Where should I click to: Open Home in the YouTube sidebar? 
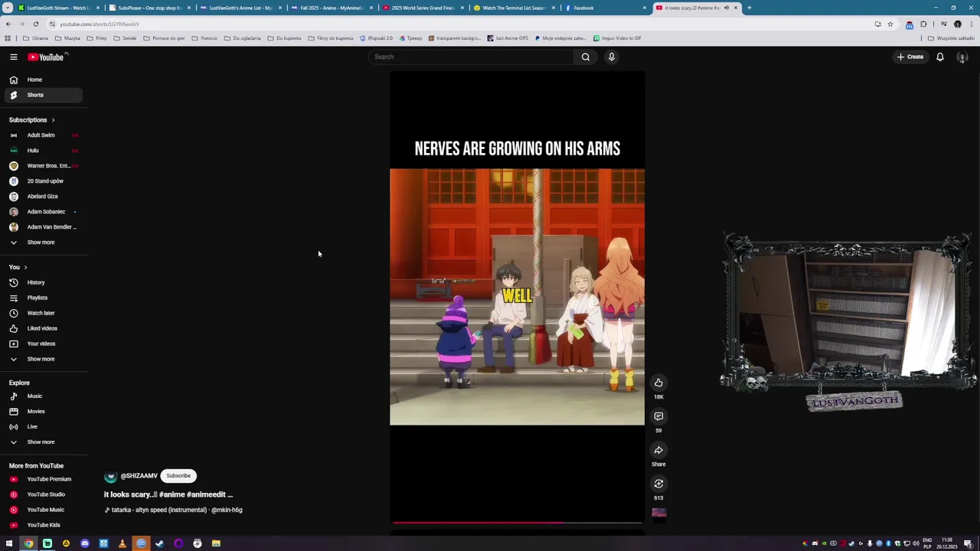[43, 80]
